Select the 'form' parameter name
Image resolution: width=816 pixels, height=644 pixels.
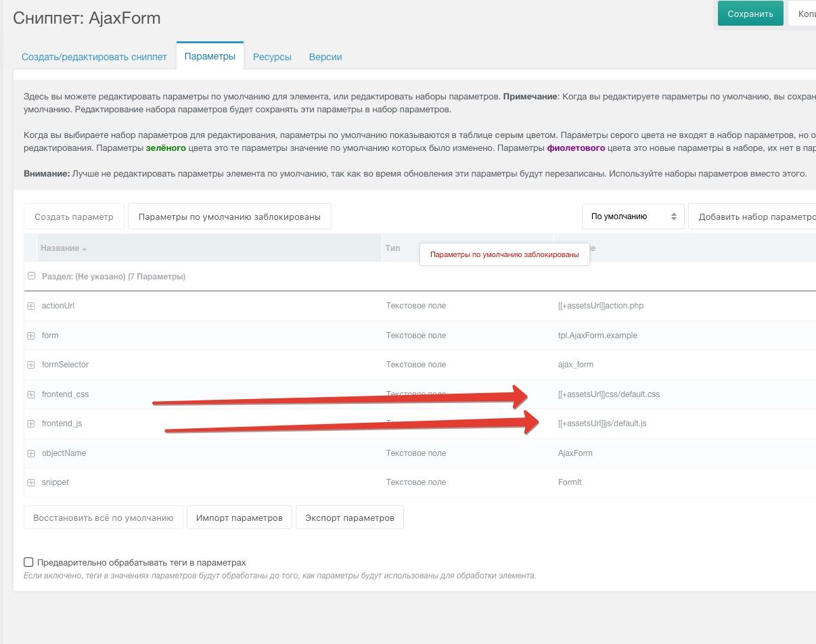click(x=50, y=336)
